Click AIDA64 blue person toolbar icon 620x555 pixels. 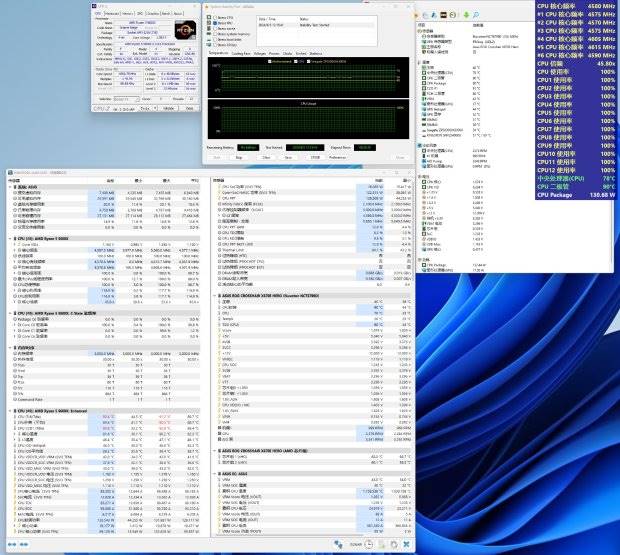click(x=434, y=15)
